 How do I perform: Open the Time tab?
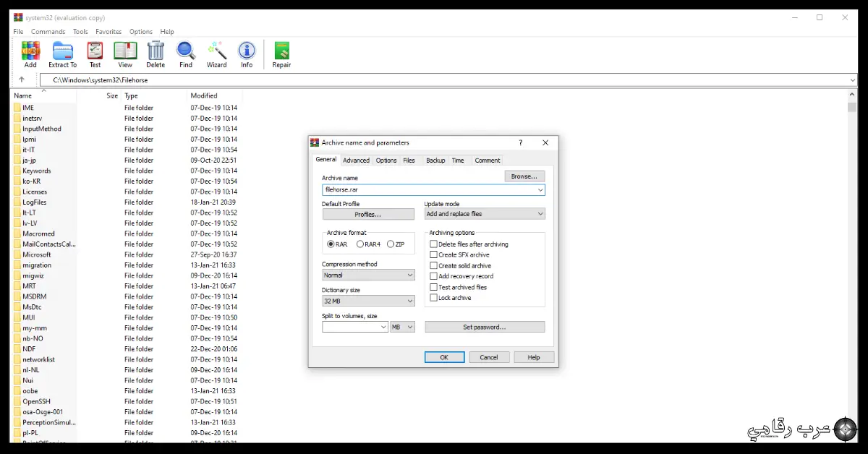click(x=458, y=160)
